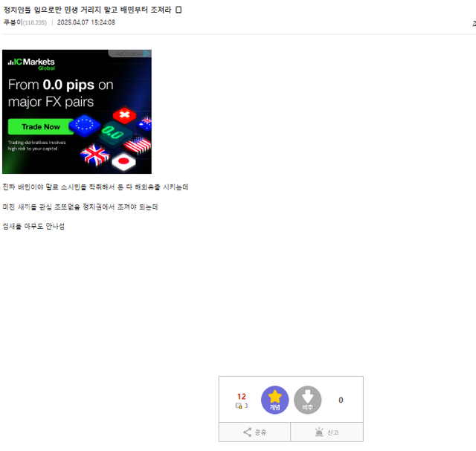Screen dimensions: 476x451
Task: Click the 개념 star upvote button
Action: coord(274,400)
